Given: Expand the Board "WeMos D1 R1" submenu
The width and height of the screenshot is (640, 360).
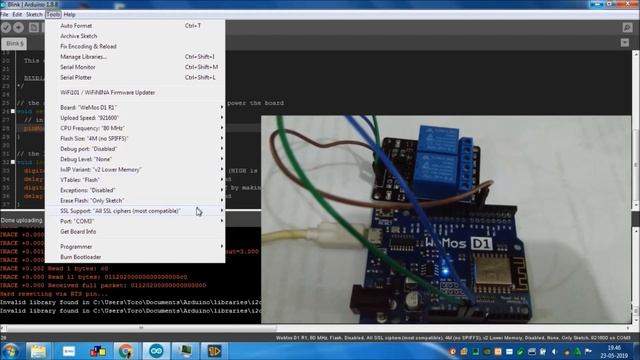Looking at the screenshot, I should pos(135,107).
